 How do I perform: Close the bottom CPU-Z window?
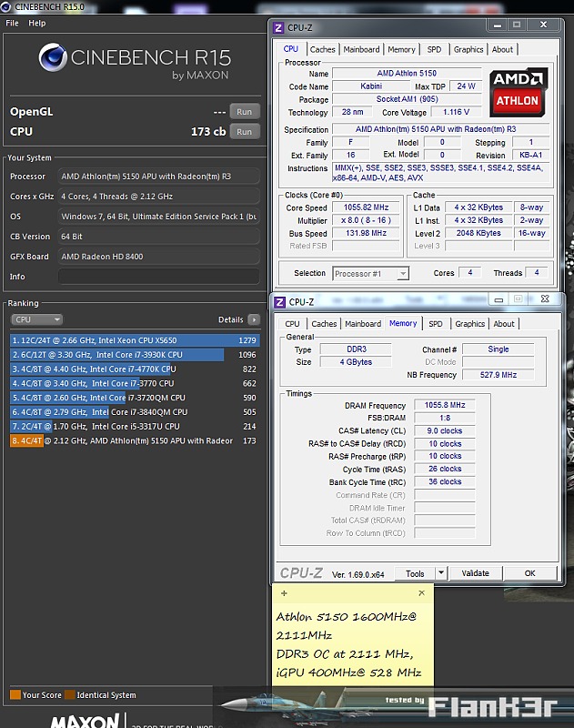coord(545,299)
